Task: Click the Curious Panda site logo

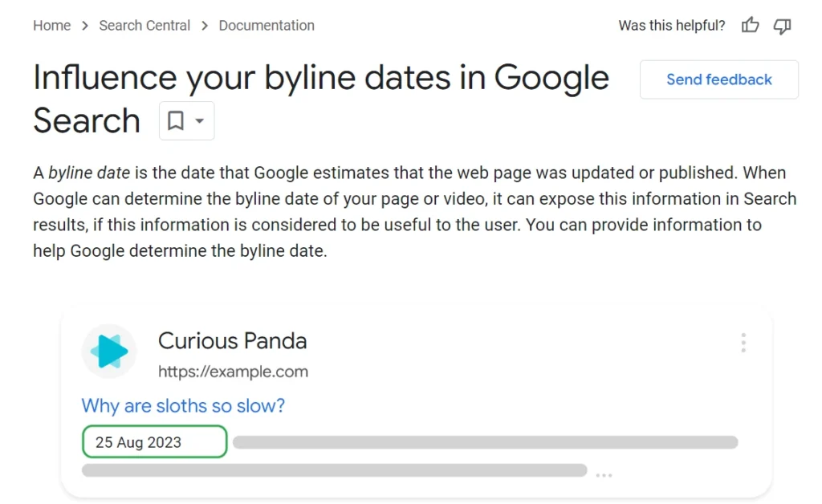Action: [109, 351]
